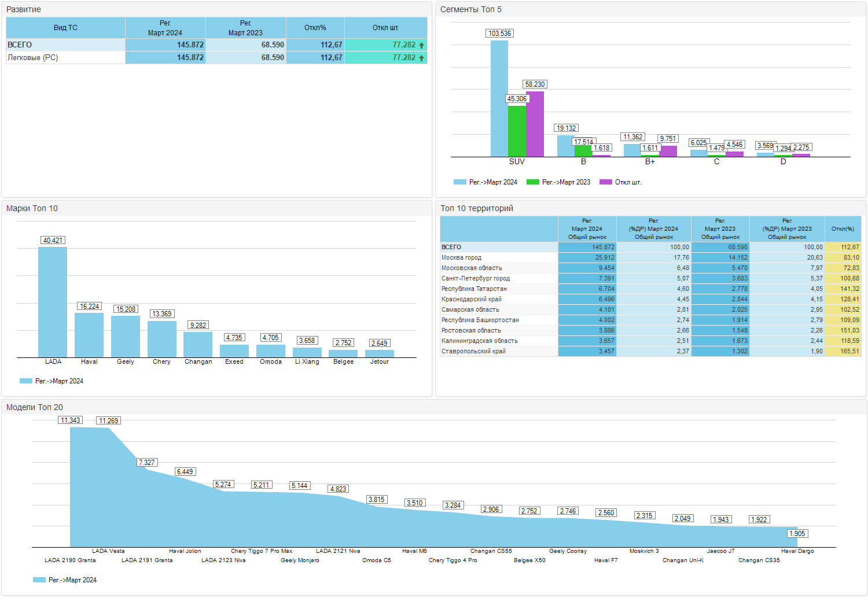The height and width of the screenshot is (613, 868).
Task: Click the Откл% column header in Развитие
Action: [x=315, y=28]
